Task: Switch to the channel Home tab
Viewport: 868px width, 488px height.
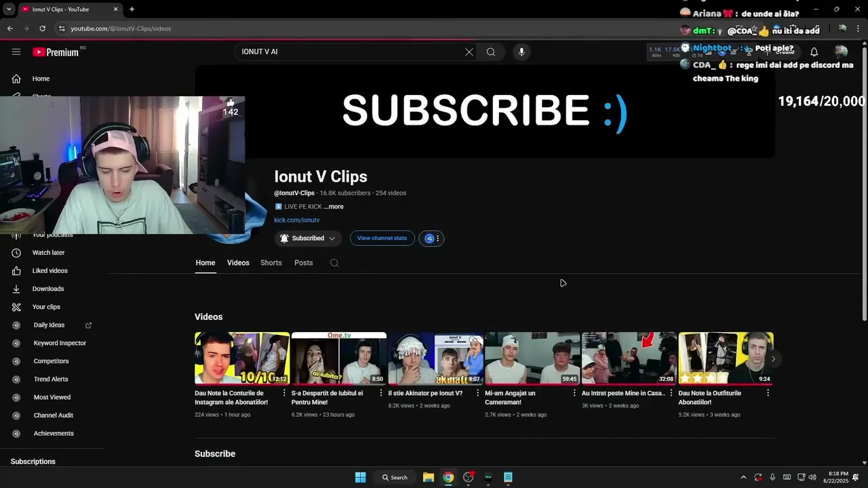Action: [205, 263]
